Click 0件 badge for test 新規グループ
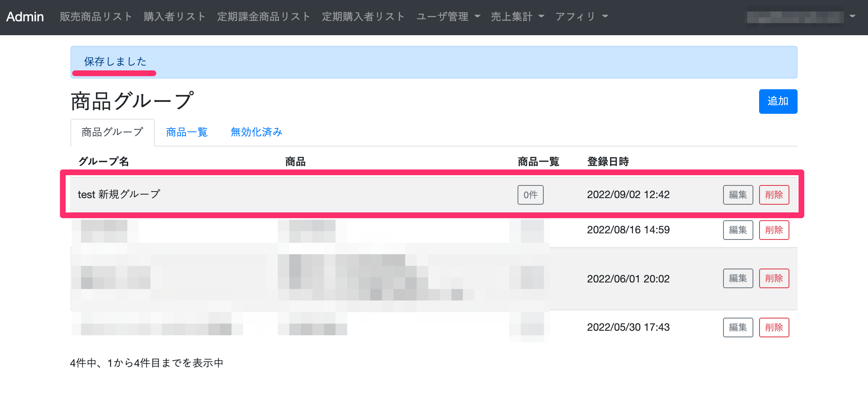Viewport: 868px width, 393px height. click(530, 195)
